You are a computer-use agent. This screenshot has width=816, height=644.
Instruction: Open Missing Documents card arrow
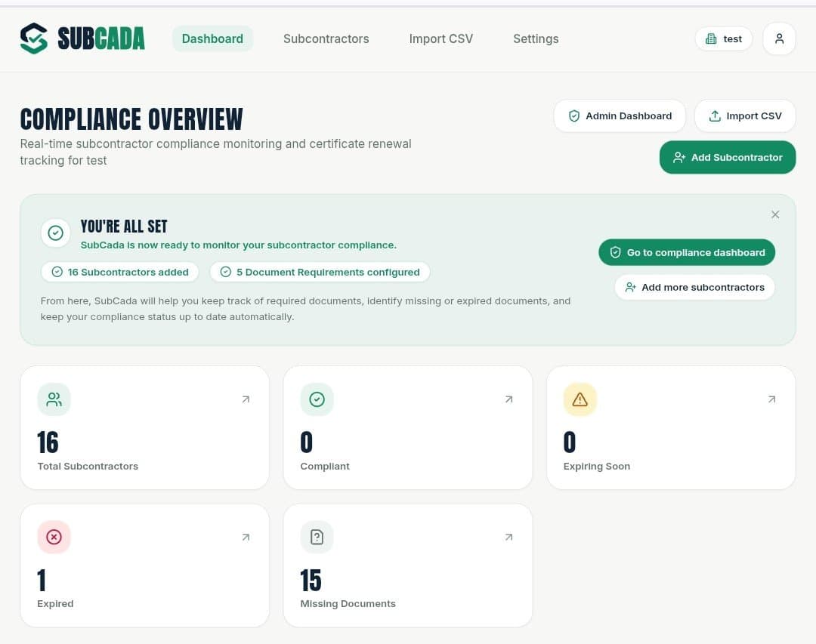click(509, 537)
